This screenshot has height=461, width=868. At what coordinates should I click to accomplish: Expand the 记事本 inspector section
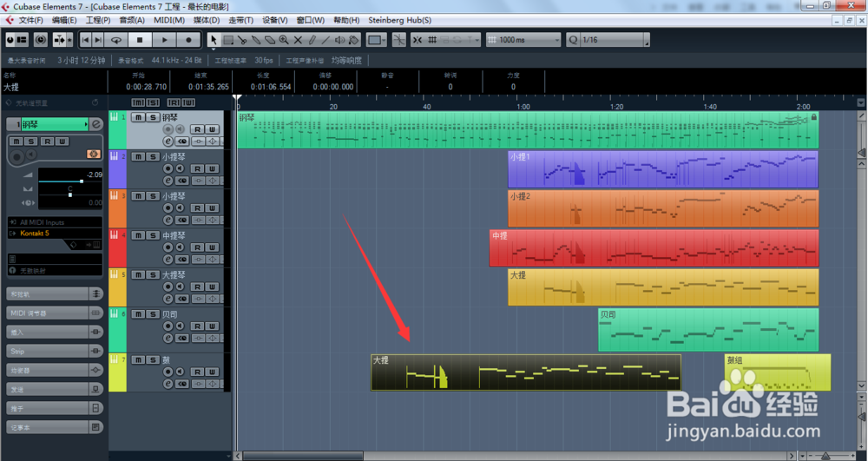click(x=54, y=427)
